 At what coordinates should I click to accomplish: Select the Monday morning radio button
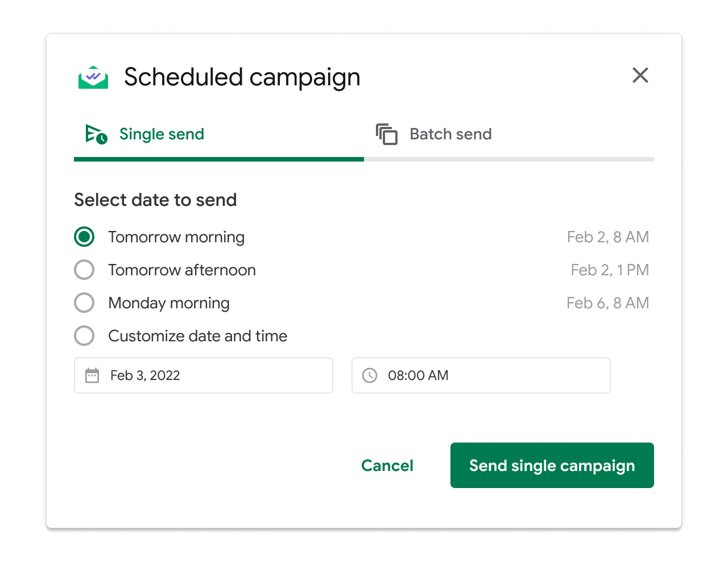[x=84, y=303]
